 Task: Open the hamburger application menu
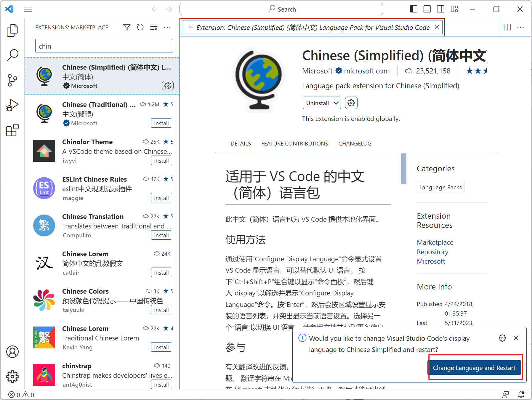point(28,9)
